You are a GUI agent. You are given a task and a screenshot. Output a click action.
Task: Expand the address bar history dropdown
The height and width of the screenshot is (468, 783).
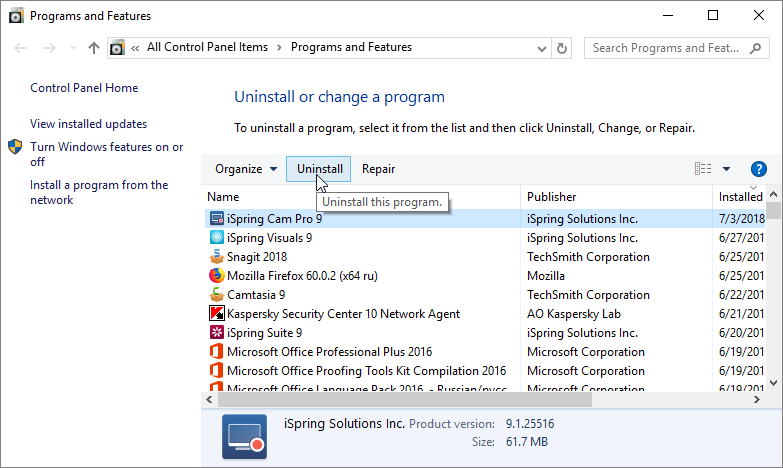pos(542,48)
